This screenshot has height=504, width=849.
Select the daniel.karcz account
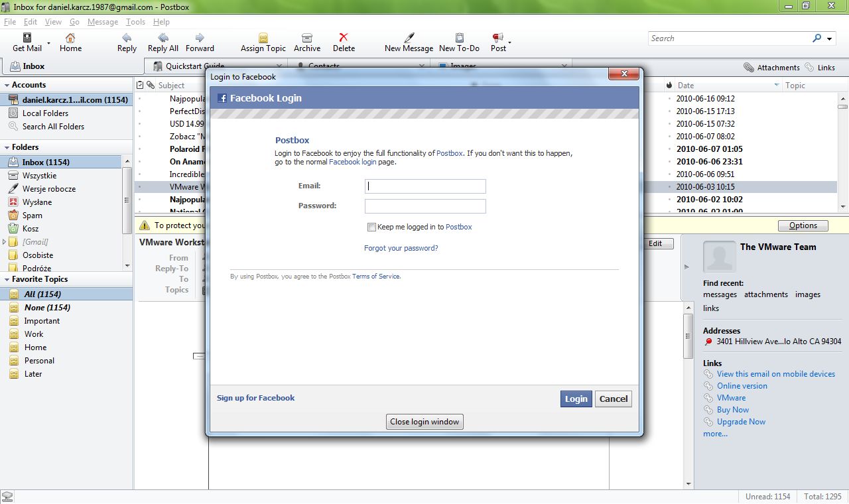[66, 99]
